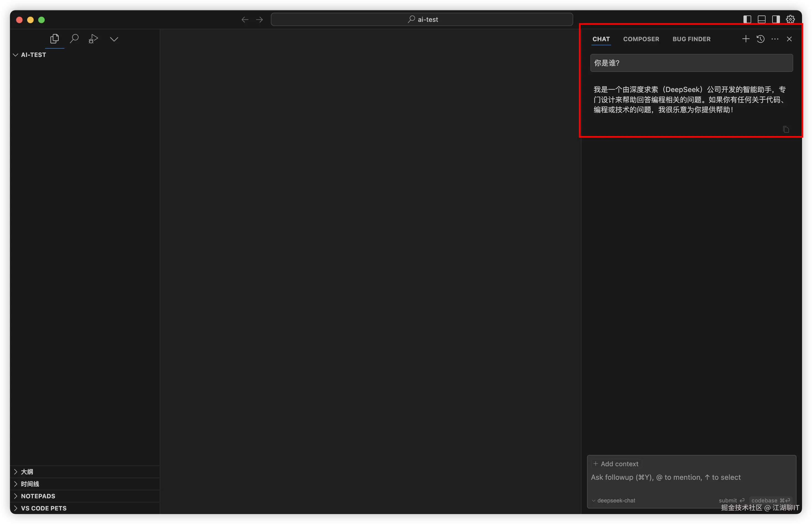Open the deepseek-chat model selector
This screenshot has height=524, width=812.
613,500
